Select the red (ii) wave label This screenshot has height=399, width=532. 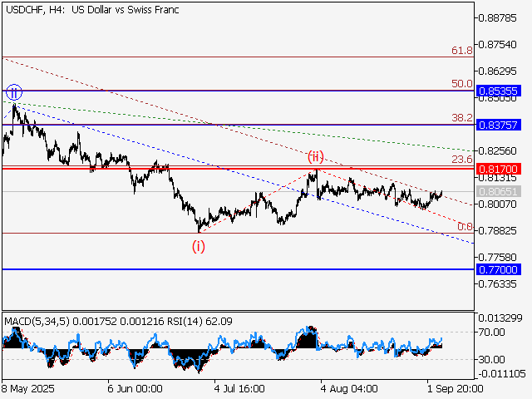tap(316, 156)
